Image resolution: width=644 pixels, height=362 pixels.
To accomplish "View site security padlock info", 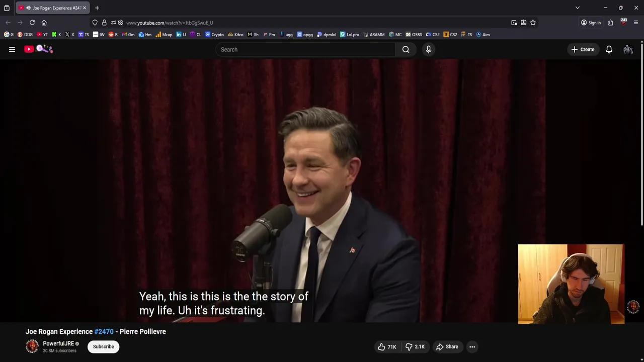I will pyautogui.click(x=104, y=23).
